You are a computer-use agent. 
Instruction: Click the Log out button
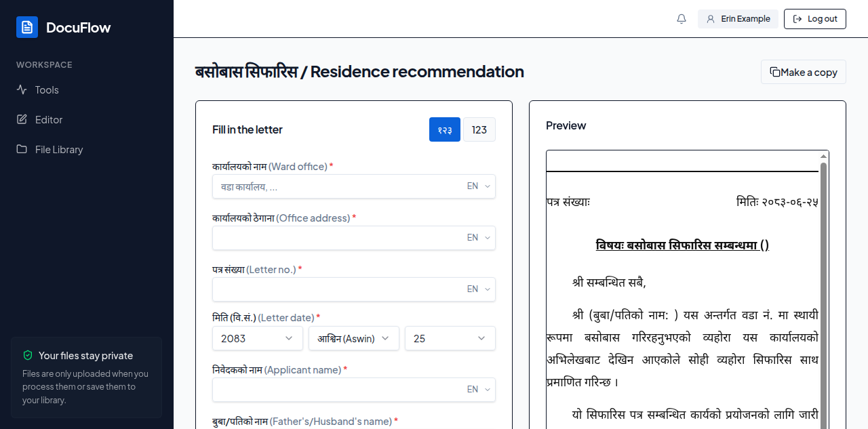coord(815,19)
